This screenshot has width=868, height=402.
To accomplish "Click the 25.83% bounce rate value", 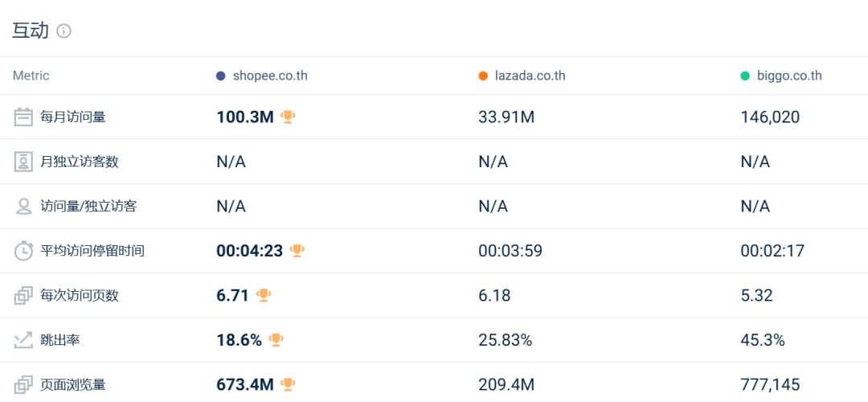I will point(506,340).
